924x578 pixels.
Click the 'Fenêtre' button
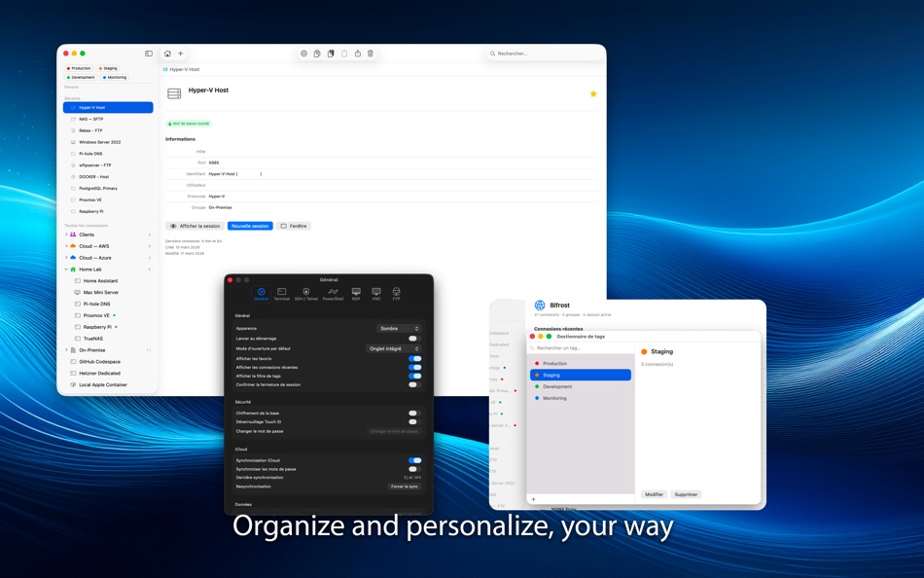click(x=294, y=226)
